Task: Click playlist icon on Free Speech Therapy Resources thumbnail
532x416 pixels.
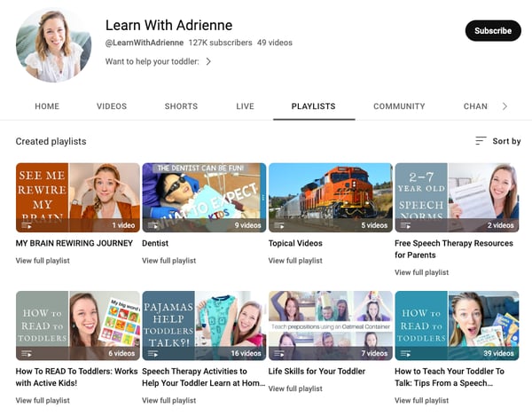Action: pos(405,225)
